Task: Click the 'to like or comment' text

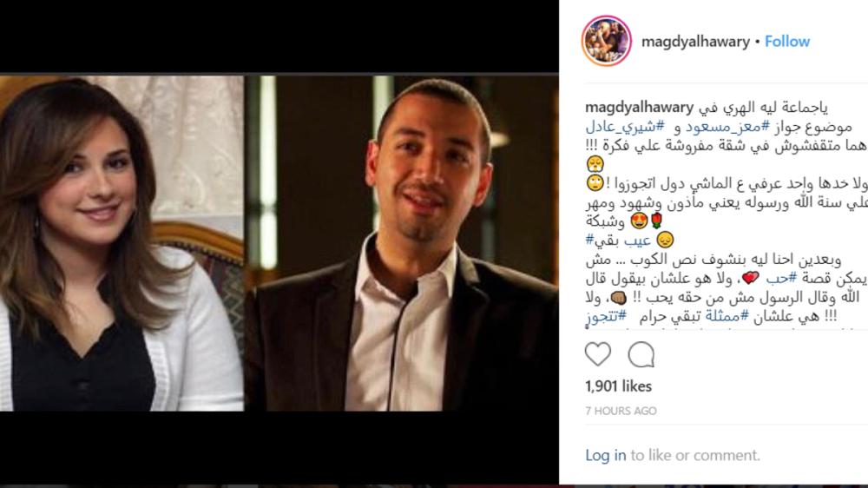Action: click(x=695, y=455)
